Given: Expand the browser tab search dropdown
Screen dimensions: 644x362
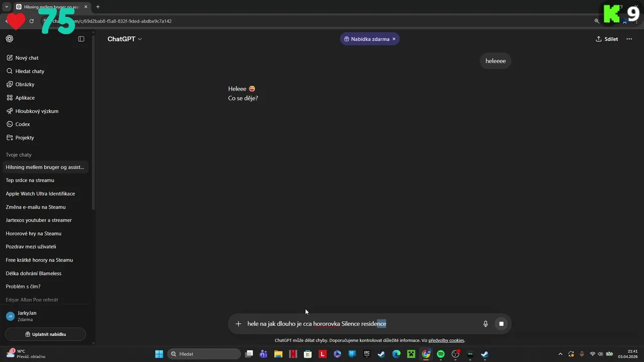Looking at the screenshot, I should (x=7, y=7).
